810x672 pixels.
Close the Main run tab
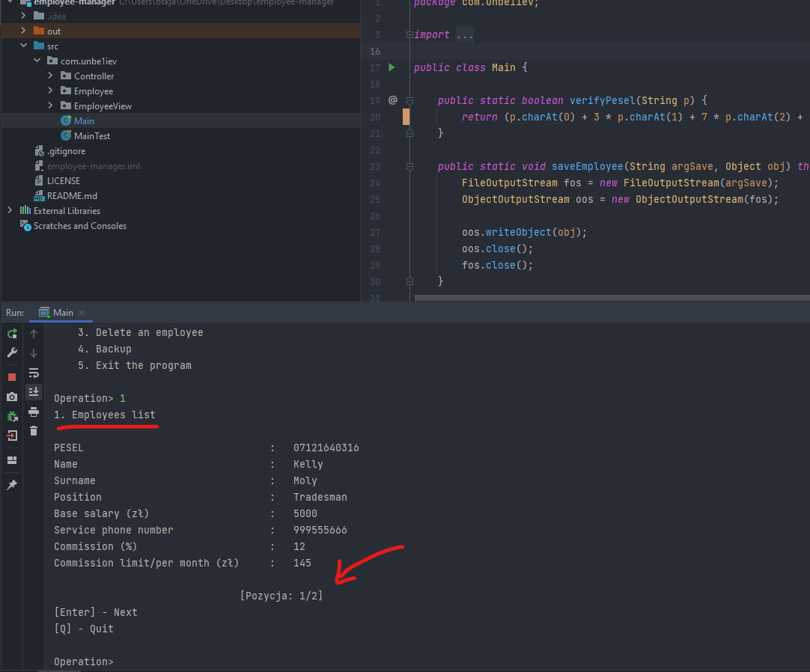82,313
